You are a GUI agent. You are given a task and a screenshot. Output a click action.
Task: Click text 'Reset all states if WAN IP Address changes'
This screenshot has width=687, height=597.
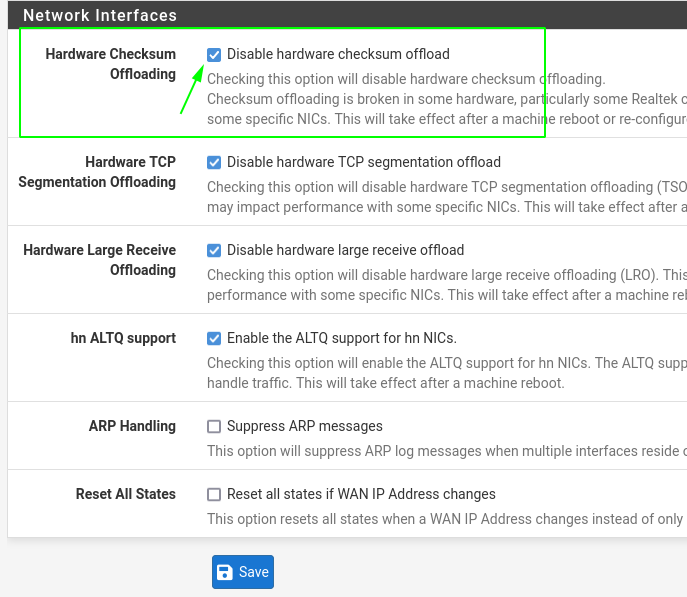[361, 494]
